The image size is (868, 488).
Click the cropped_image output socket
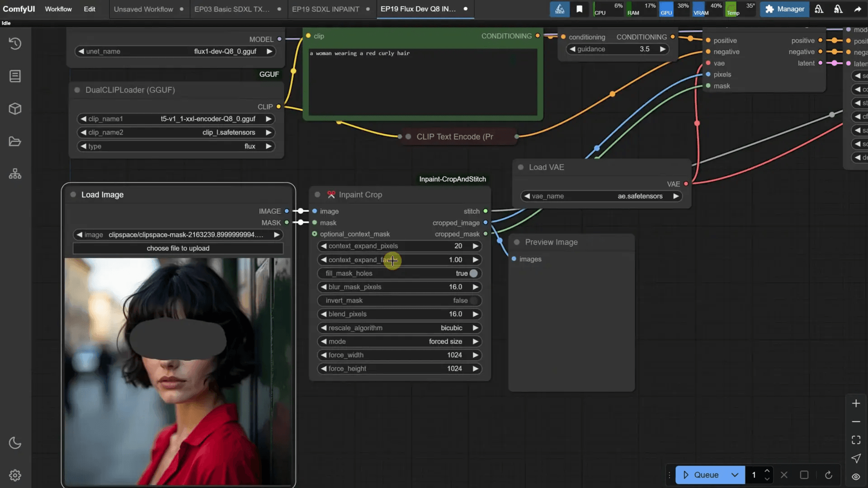(x=486, y=223)
